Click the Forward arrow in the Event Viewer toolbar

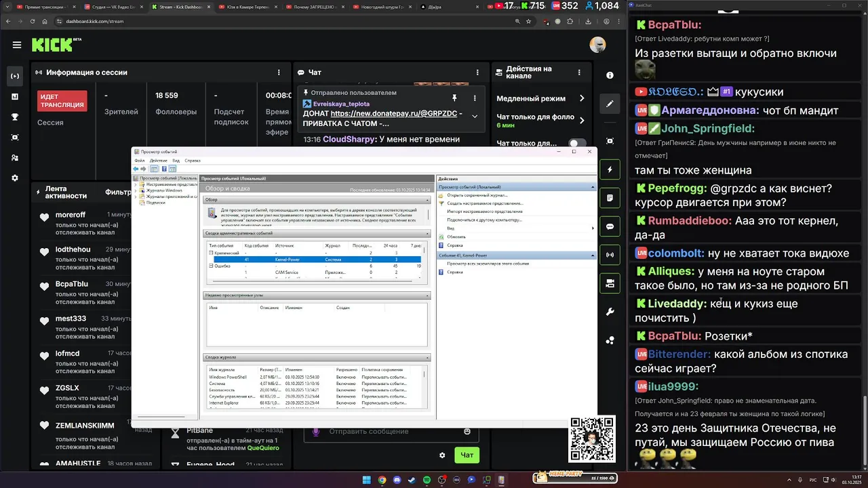click(144, 169)
